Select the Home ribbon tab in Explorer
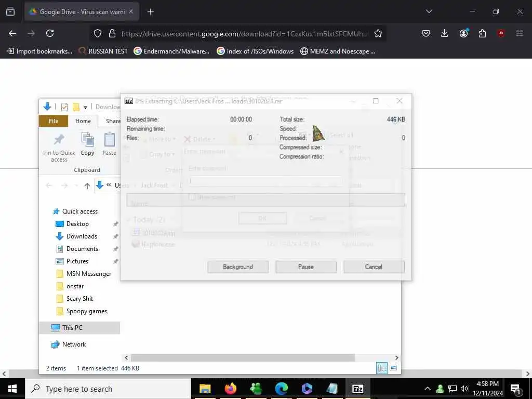The image size is (532, 399). pyautogui.click(x=83, y=121)
